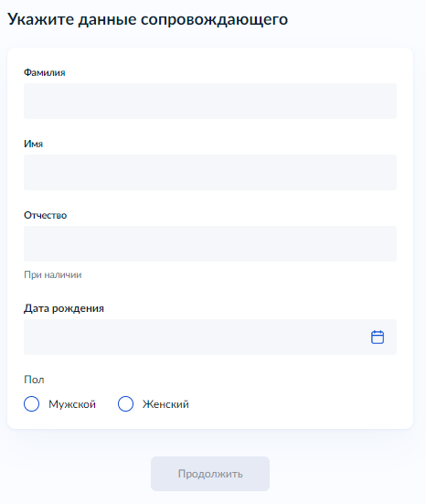Click the Укажите данные сопровождающего heading
The height and width of the screenshot is (504, 426).
click(147, 19)
